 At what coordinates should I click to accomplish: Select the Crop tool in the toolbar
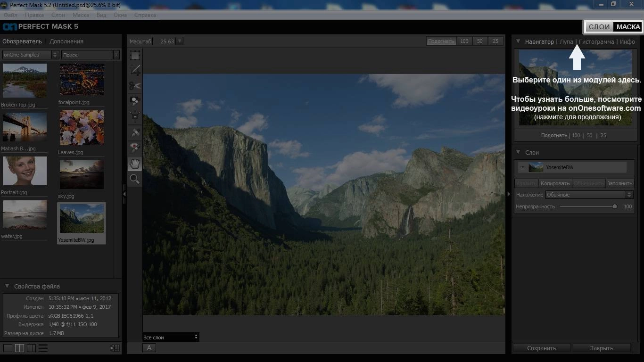(x=135, y=70)
